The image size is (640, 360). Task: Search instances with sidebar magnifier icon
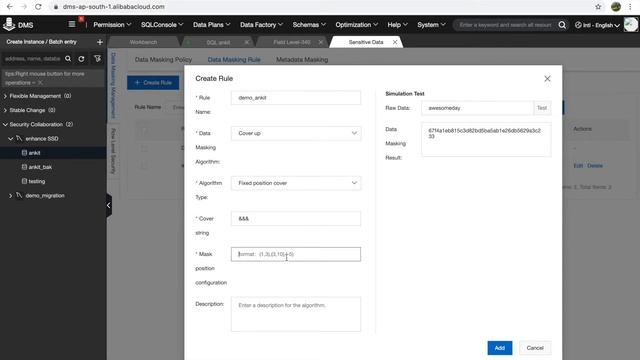(68, 59)
